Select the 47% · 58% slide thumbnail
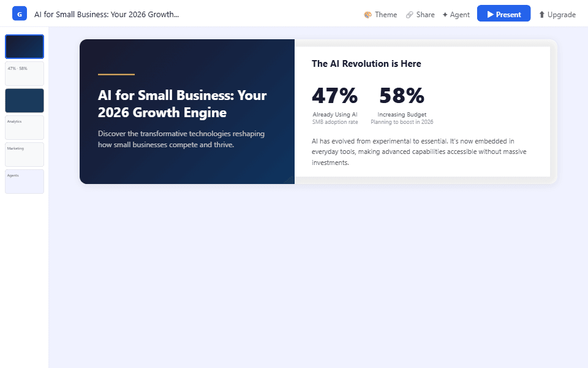The width and height of the screenshot is (588, 368). coord(24,74)
